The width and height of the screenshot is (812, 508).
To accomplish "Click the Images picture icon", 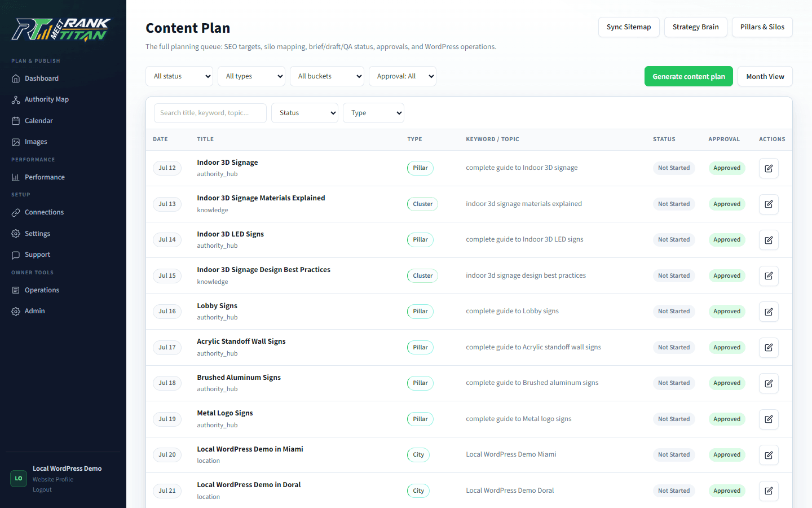I will click(x=16, y=142).
